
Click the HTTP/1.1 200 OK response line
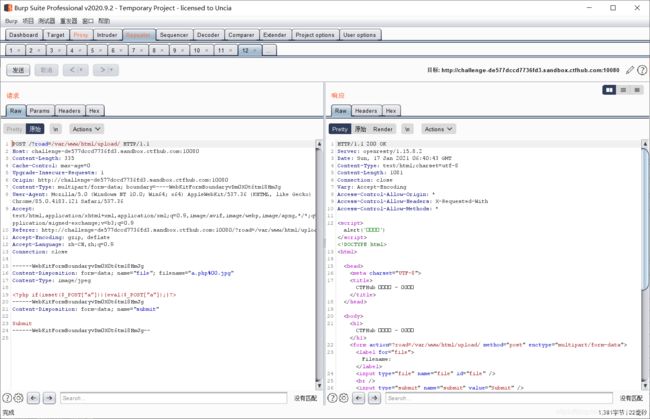tap(361, 144)
